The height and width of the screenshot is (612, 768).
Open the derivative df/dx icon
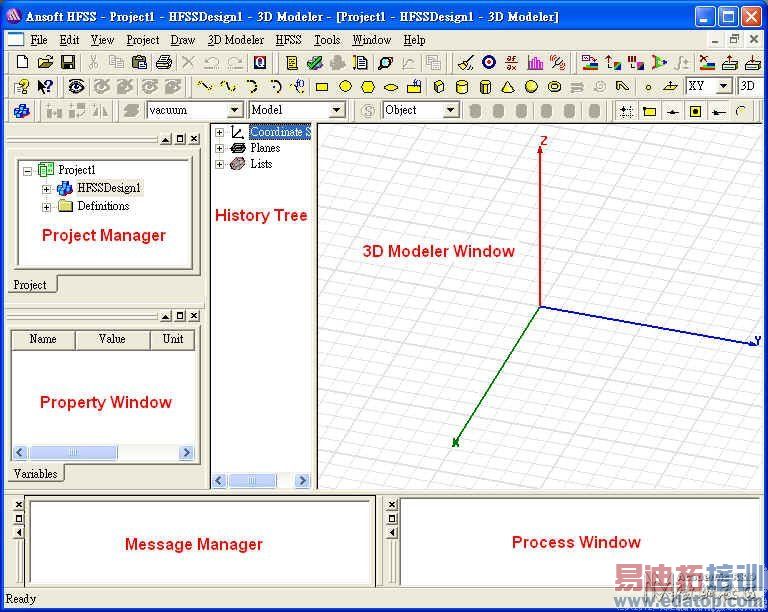511,62
